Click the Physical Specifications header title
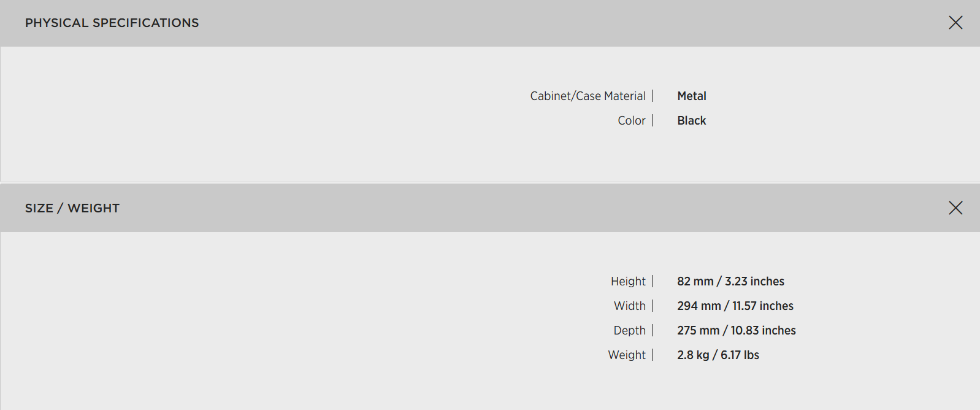 (112, 23)
